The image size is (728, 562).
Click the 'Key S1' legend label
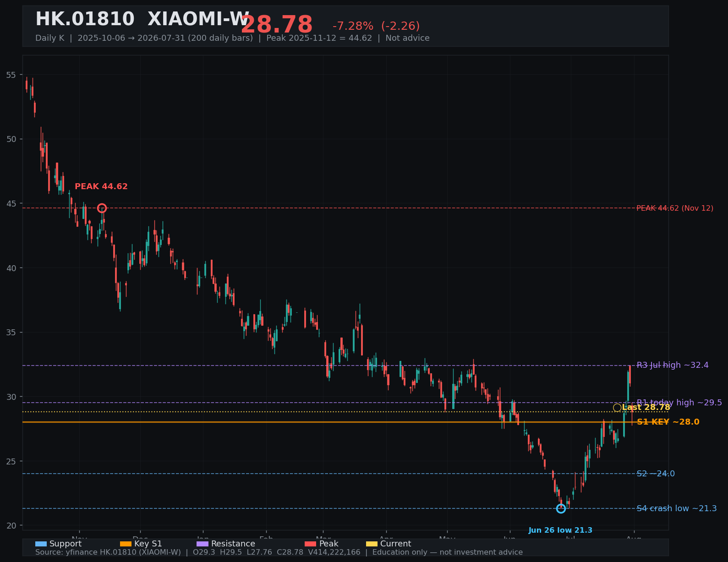click(148, 544)
